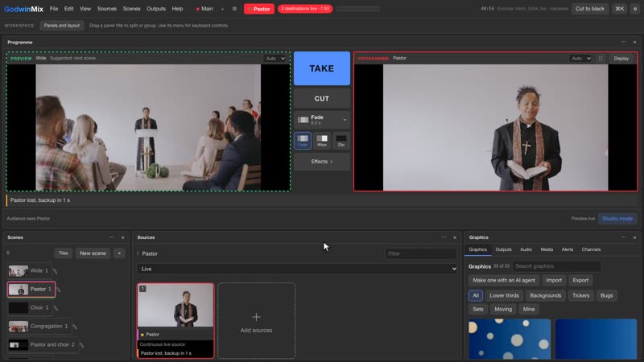
Task: Expand the Effects section
Action: pos(322,162)
